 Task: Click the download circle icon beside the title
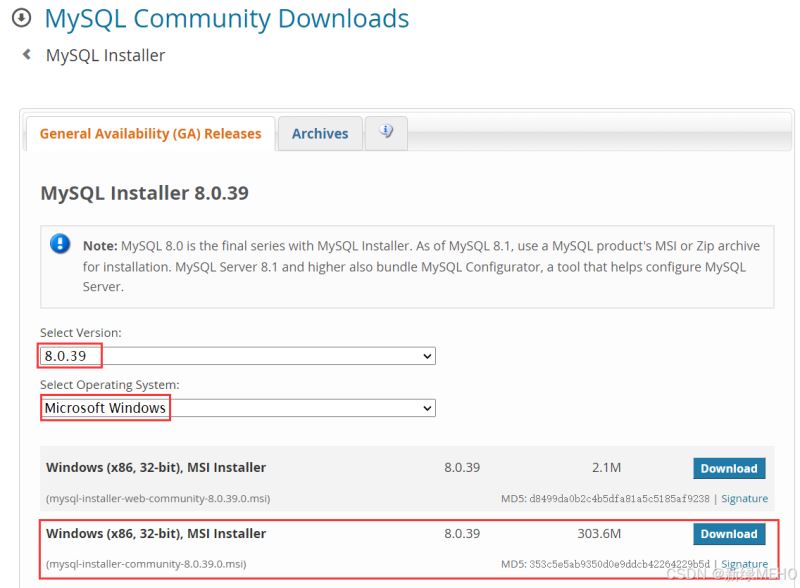tap(21, 18)
